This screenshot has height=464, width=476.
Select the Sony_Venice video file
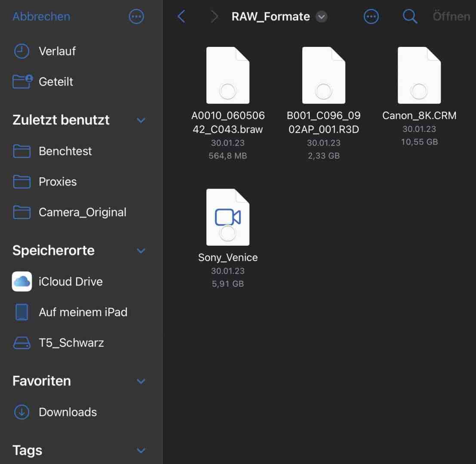tap(227, 217)
